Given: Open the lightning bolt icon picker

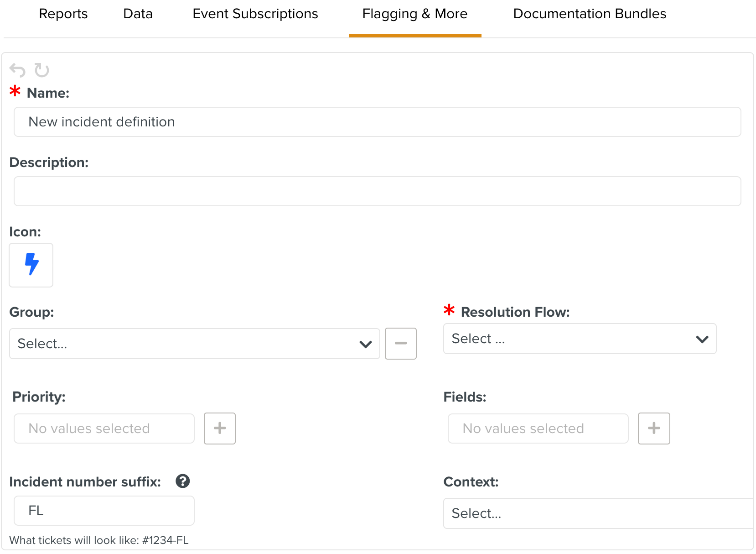Looking at the screenshot, I should click(x=31, y=265).
